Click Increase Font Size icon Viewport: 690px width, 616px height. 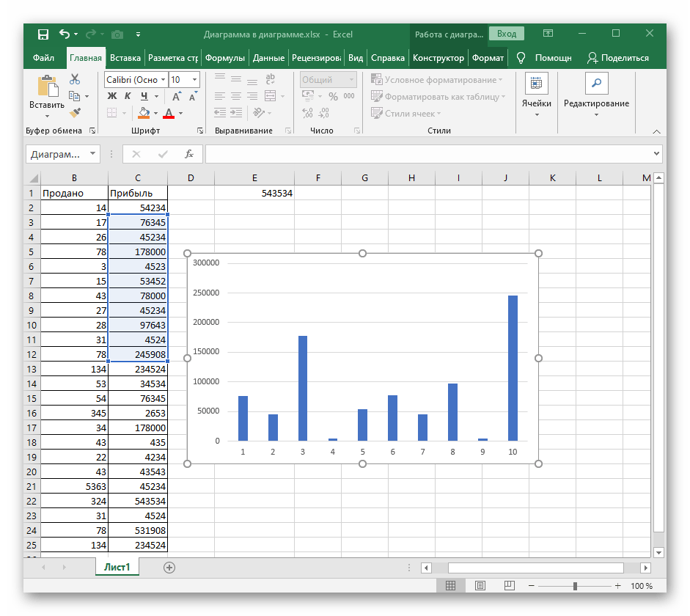click(177, 96)
